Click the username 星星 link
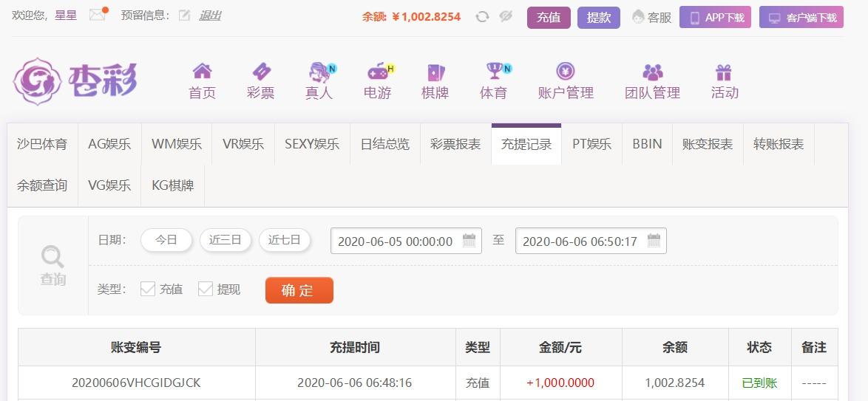This screenshot has width=868, height=401. (66, 16)
